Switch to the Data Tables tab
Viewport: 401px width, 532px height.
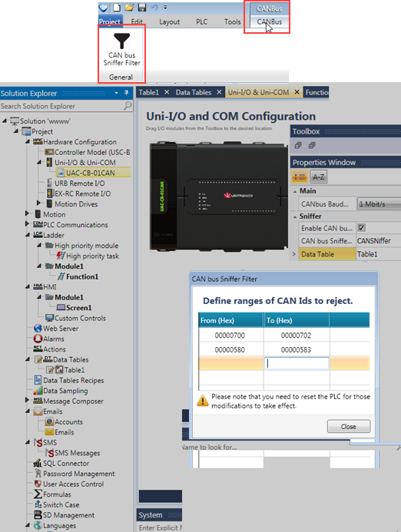click(x=194, y=92)
